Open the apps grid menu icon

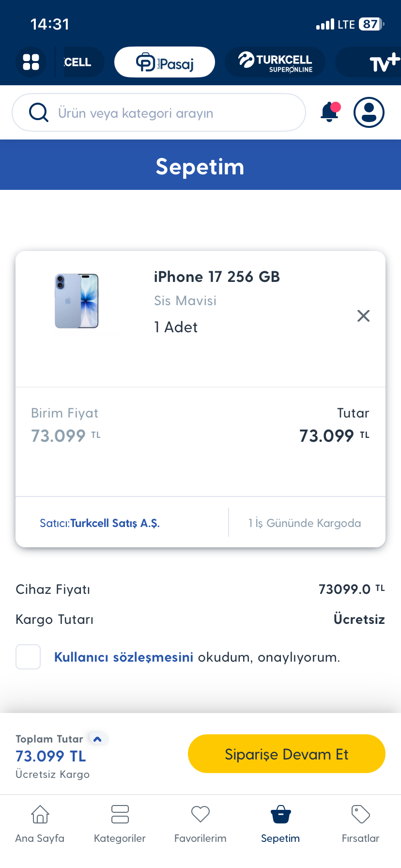pyautogui.click(x=31, y=62)
